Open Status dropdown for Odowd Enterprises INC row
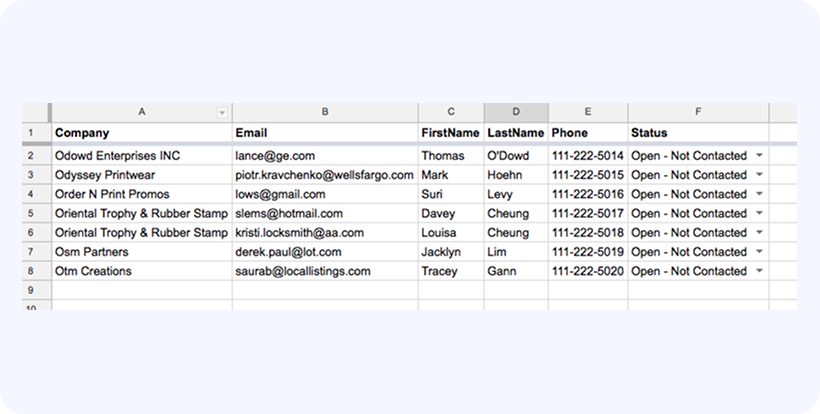 (759, 156)
